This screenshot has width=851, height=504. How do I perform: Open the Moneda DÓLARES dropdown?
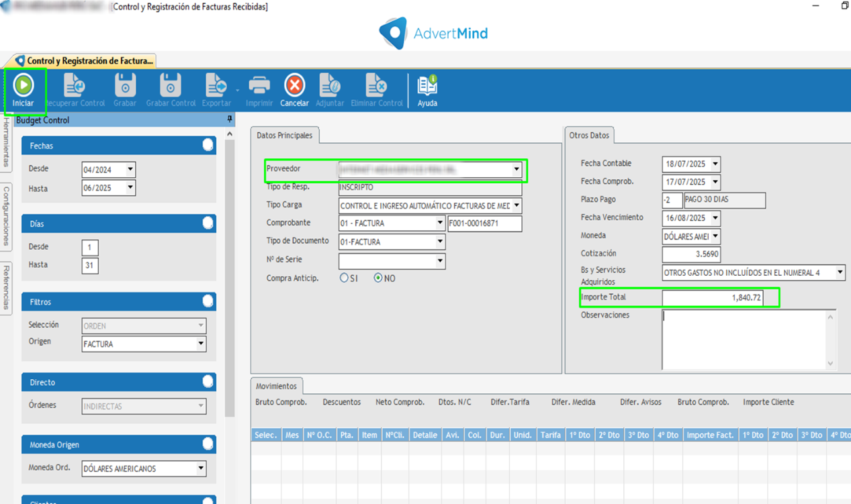pyautogui.click(x=715, y=236)
